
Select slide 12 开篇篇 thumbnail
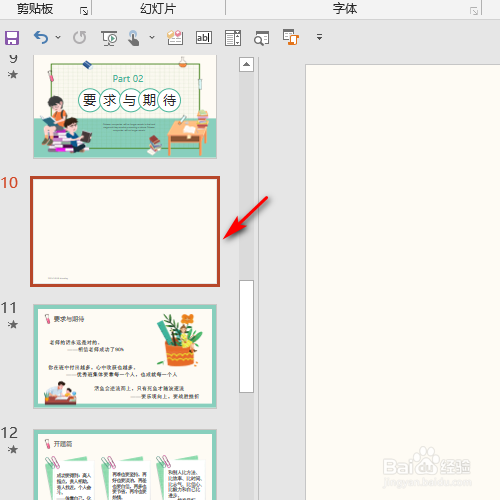point(125,465)
